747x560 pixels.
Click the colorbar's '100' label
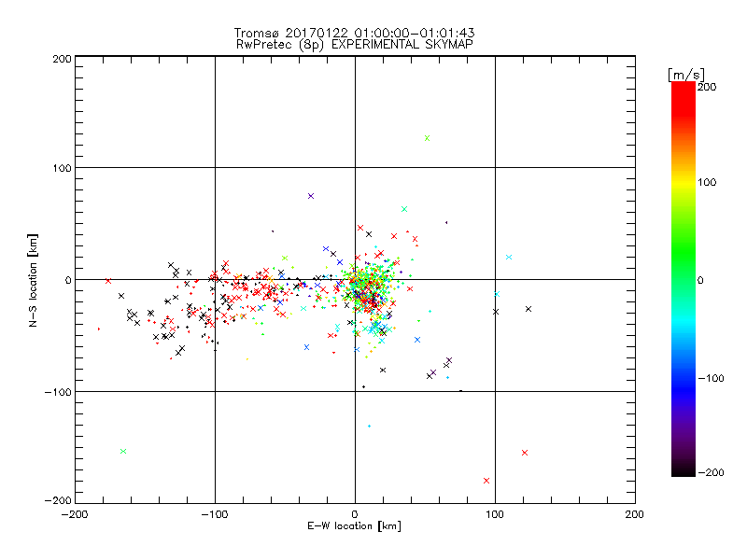coord(707,182)
